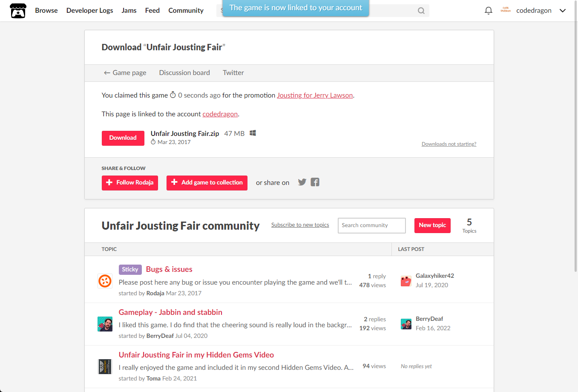Return to the Game page
Image resolution: width=578 pixels, height=392 pixels.
125,73
